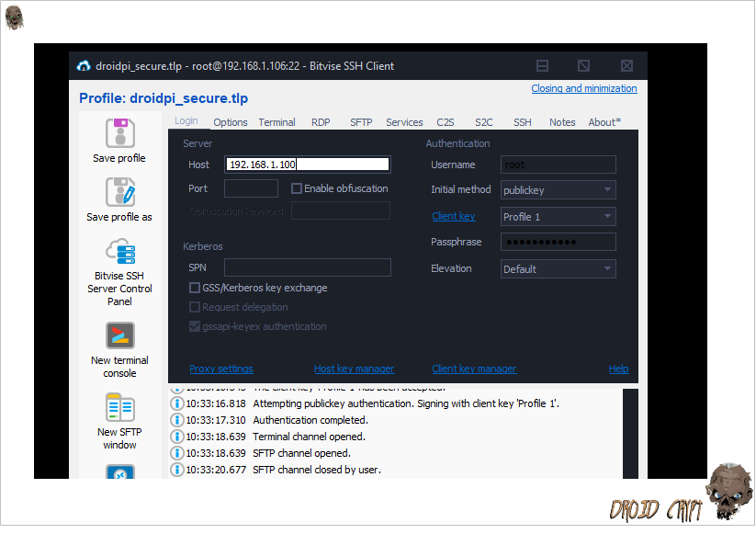
Task: Click the Closing and minimization link
Action: tap(583, 88)
